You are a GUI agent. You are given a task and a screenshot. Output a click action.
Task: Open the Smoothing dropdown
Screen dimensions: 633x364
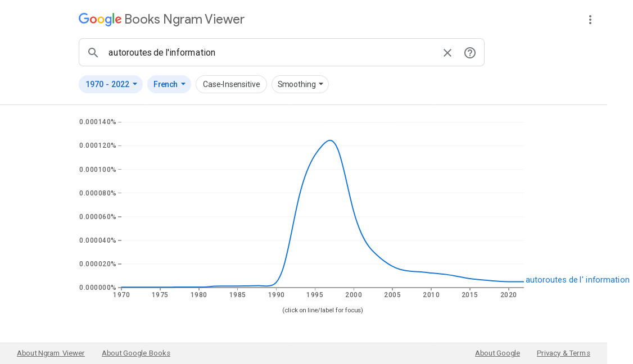pyautogui.click(x=300, y=84)
